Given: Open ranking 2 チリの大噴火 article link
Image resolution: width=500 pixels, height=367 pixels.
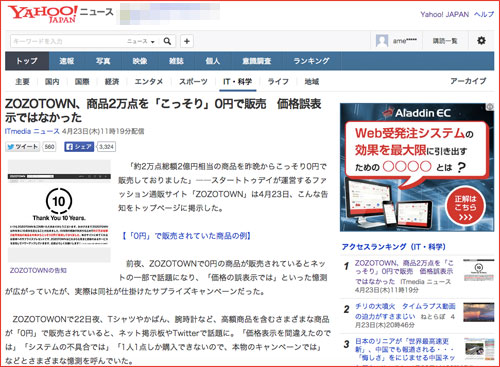Looking at the screenshot, I should click(405, 311).
